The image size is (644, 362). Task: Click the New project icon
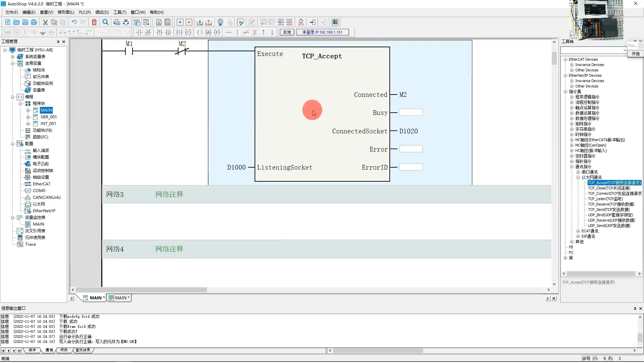(x=7, y=22)
